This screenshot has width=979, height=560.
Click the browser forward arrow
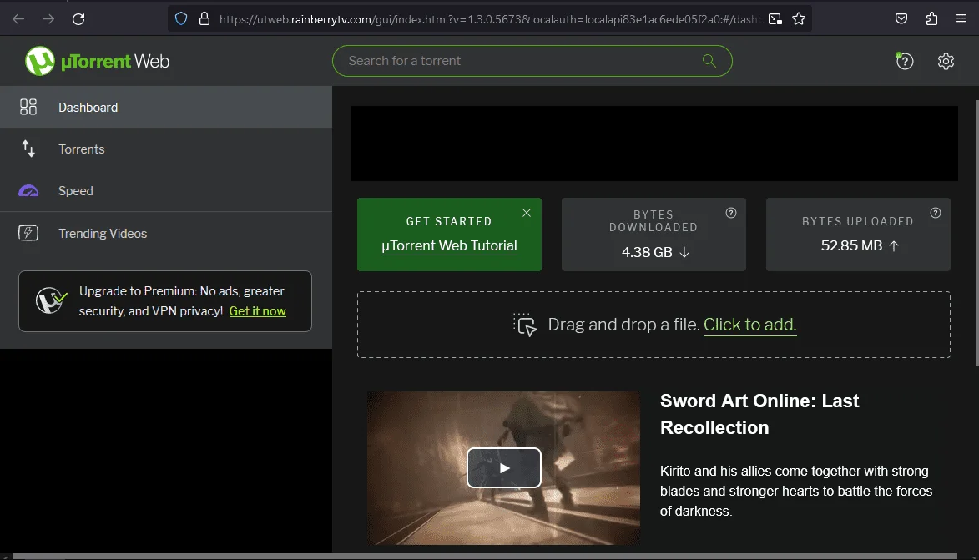pos(48,18)
